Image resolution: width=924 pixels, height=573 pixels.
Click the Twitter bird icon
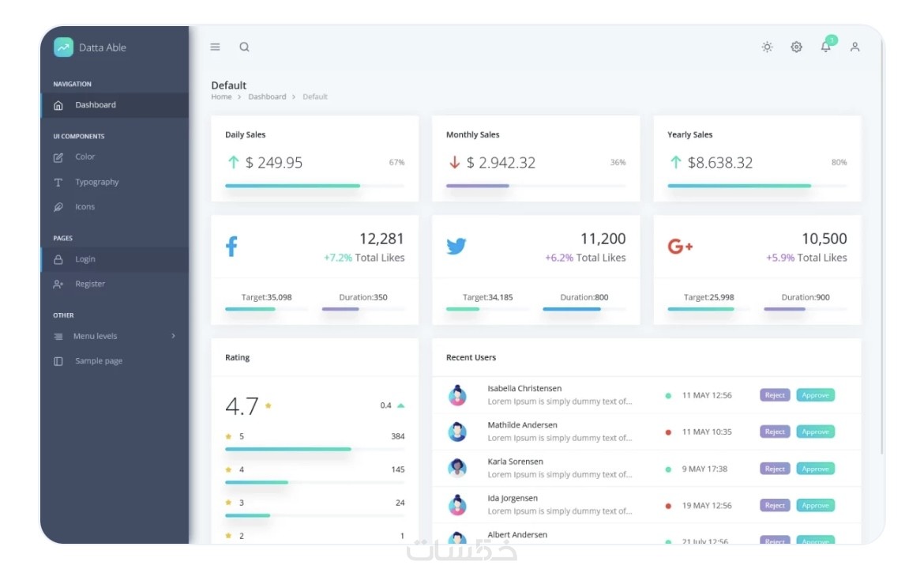pos(456,246)
